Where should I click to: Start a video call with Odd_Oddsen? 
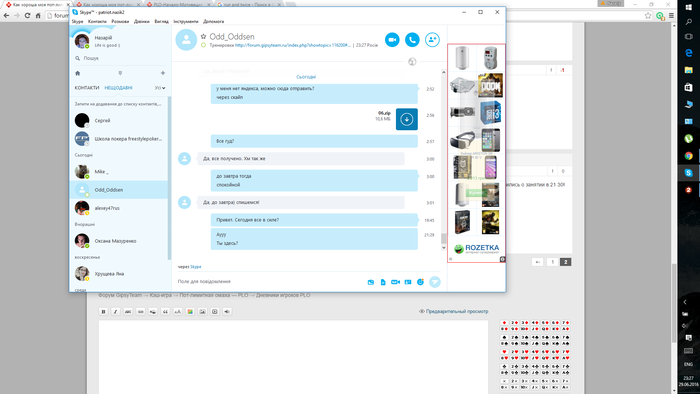pos(392,40)
